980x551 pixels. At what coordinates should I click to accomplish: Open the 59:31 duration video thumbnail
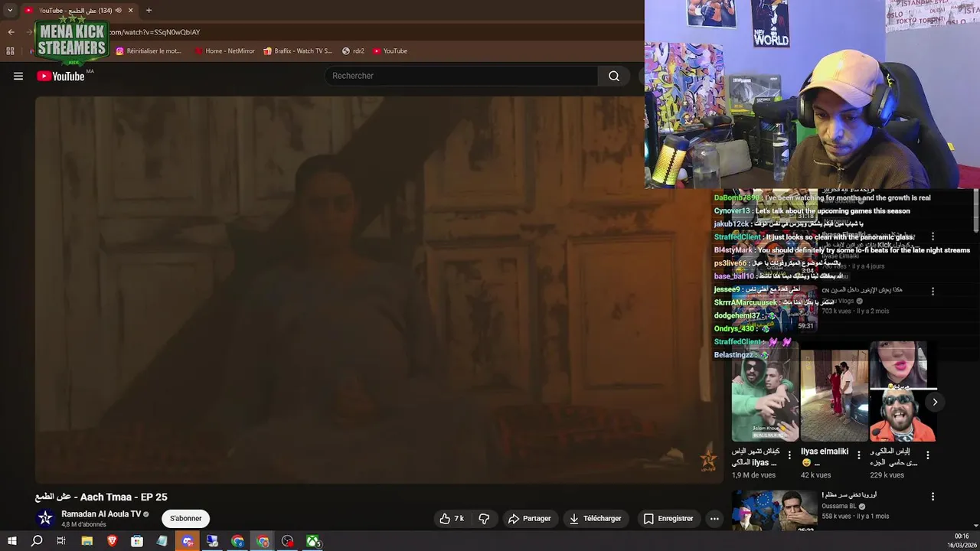pyautogui.click(x=774, y=309)
